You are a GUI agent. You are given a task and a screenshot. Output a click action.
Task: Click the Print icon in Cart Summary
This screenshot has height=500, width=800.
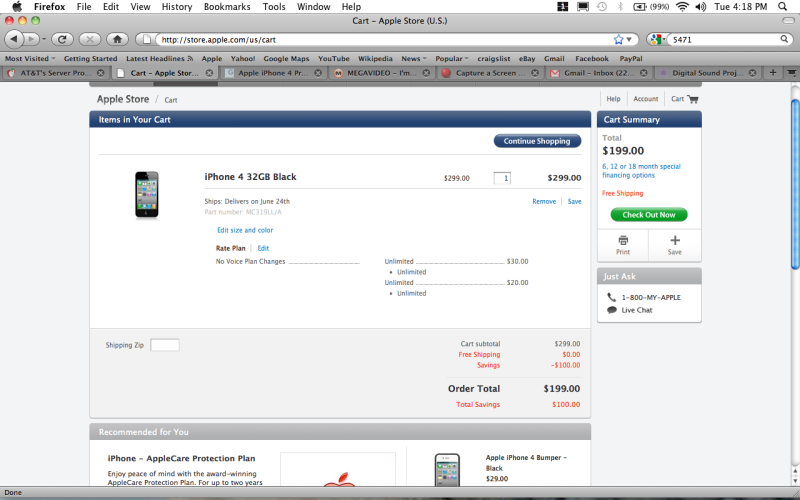pos(623,240)
